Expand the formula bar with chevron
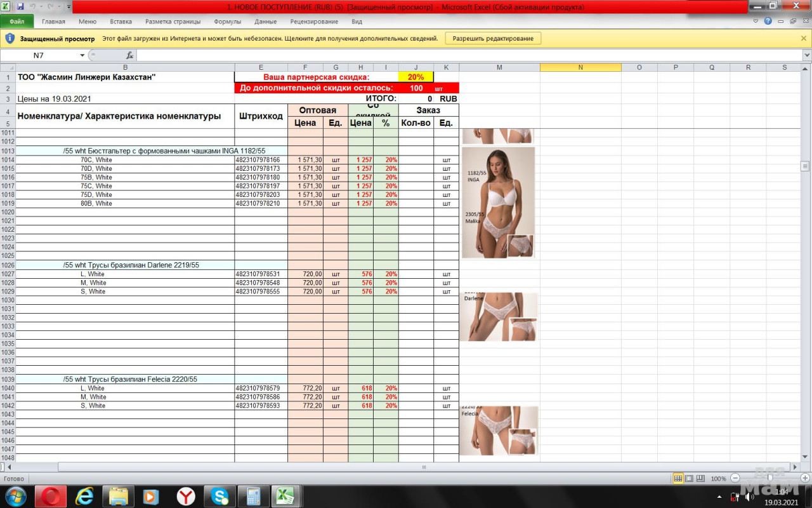Viewport: 812px width, 508px height. point(806,55)
